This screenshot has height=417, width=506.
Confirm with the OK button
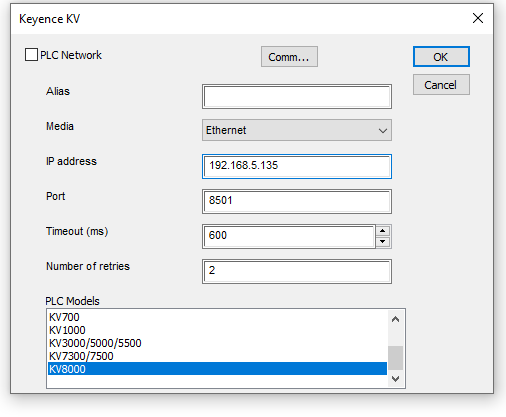[x=441, y=57]
